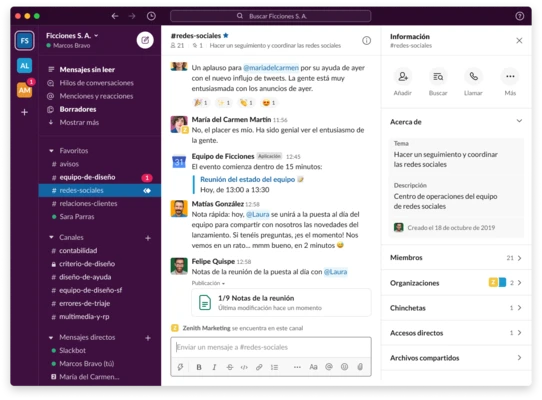Switch to the AM workspace icon
This screenshot has height=400, width=542.
(x=25, y=90)
